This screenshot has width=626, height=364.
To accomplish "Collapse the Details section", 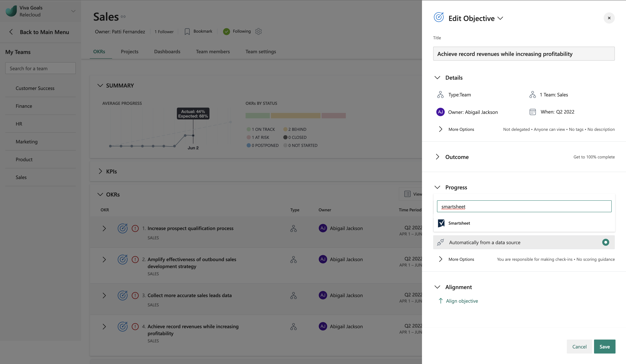I will pyautogui.click(x=437, y=78).
